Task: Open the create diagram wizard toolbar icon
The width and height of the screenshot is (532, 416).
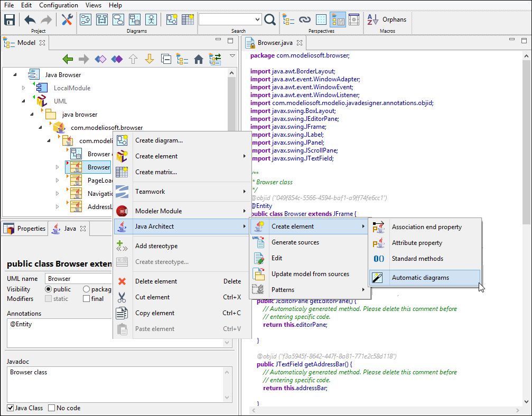Action: [172, 20]
